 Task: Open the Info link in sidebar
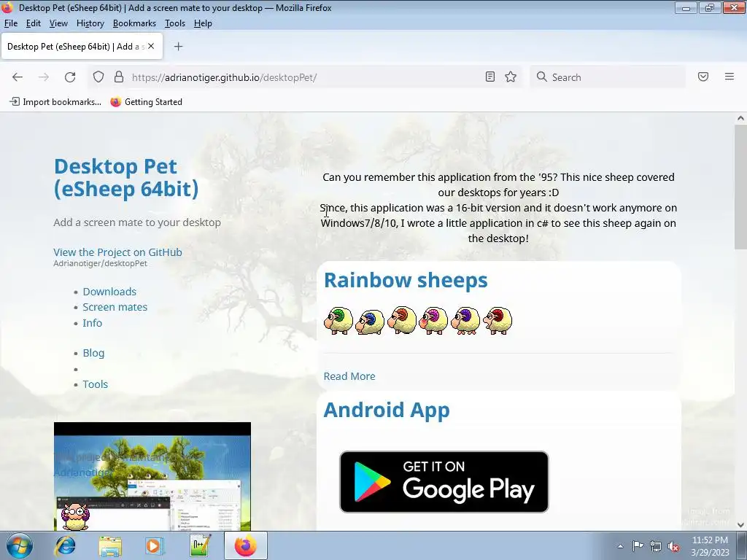(93, 323)
